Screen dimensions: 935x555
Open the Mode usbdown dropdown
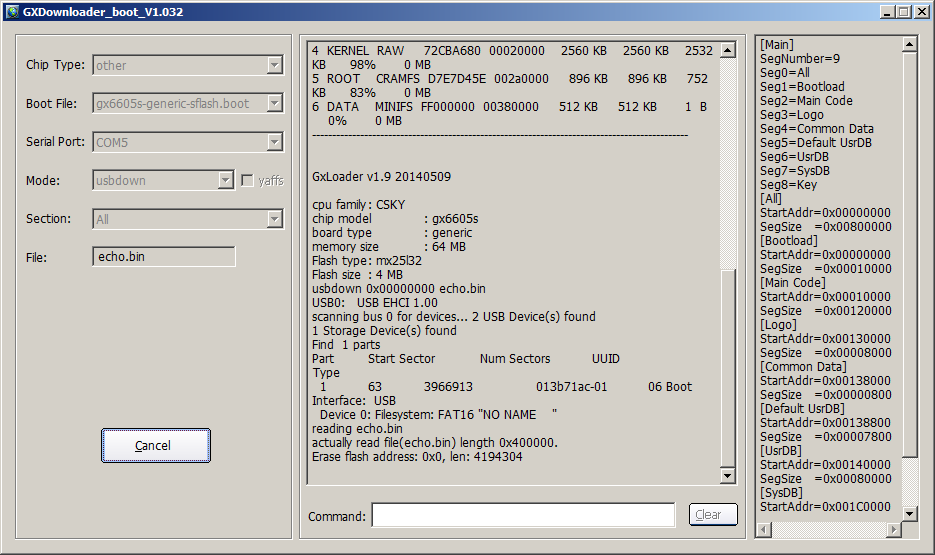(225, 180)
